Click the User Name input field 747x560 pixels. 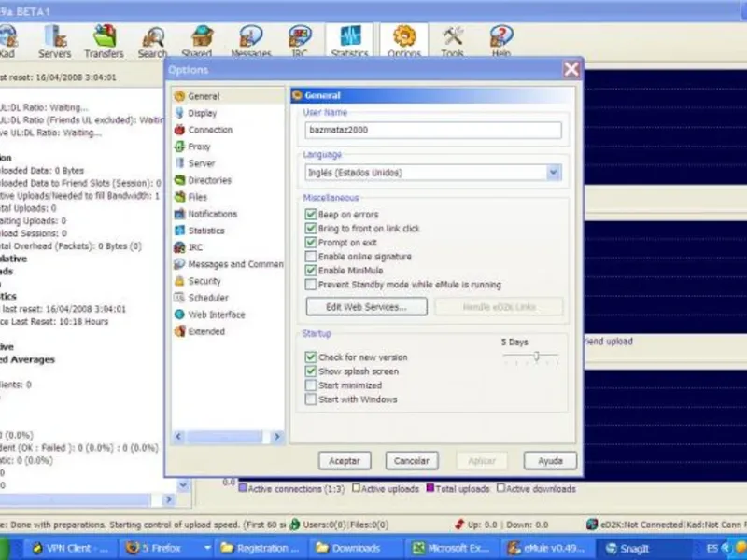[433, 130]
